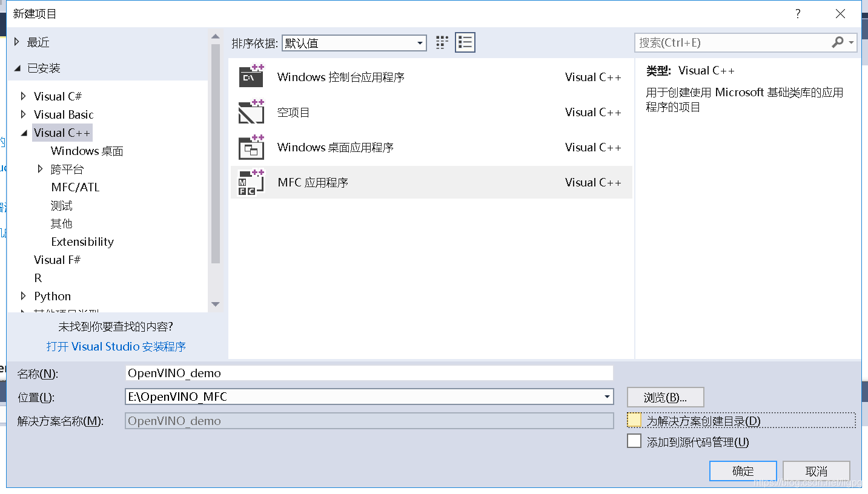This screenshot has height=494, width=868.
Task: Click the search magnifier icon
Action: pyautogui.click(x=838, y=42)
